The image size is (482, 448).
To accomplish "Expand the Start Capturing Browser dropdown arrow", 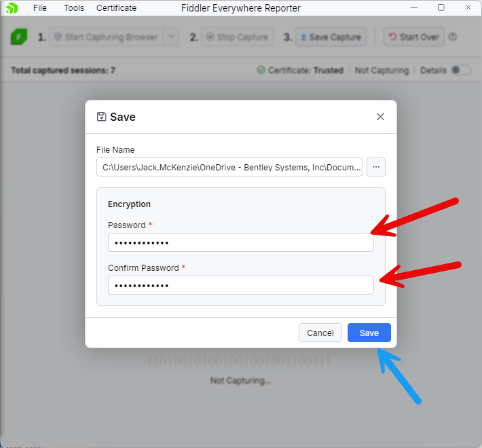I will pos(171,37).
